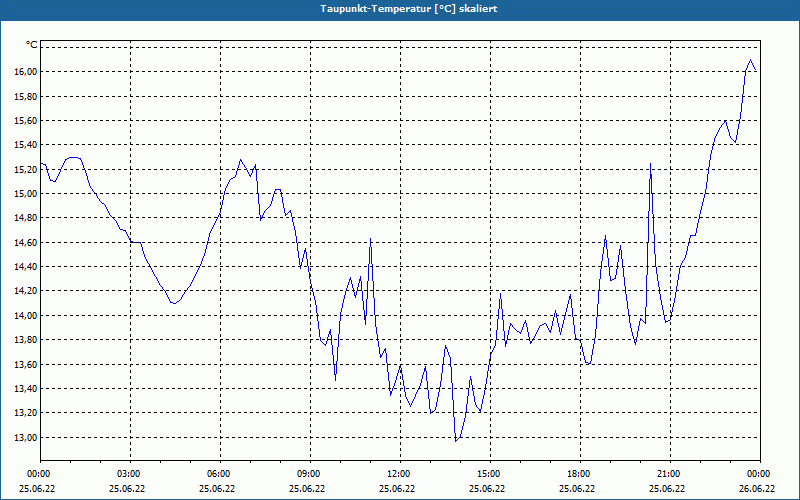
Task: Click the 26.06.22 date label
Action: point(757,489)
